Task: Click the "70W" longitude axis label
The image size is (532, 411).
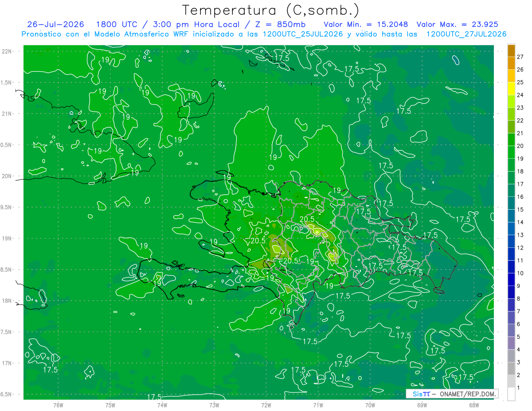Action: click(x=370, y=405)
